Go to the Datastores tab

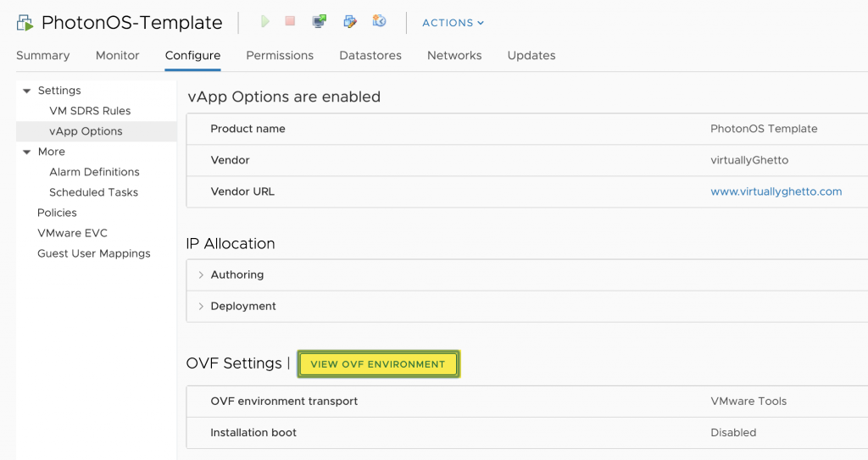(x=370, y=55)
